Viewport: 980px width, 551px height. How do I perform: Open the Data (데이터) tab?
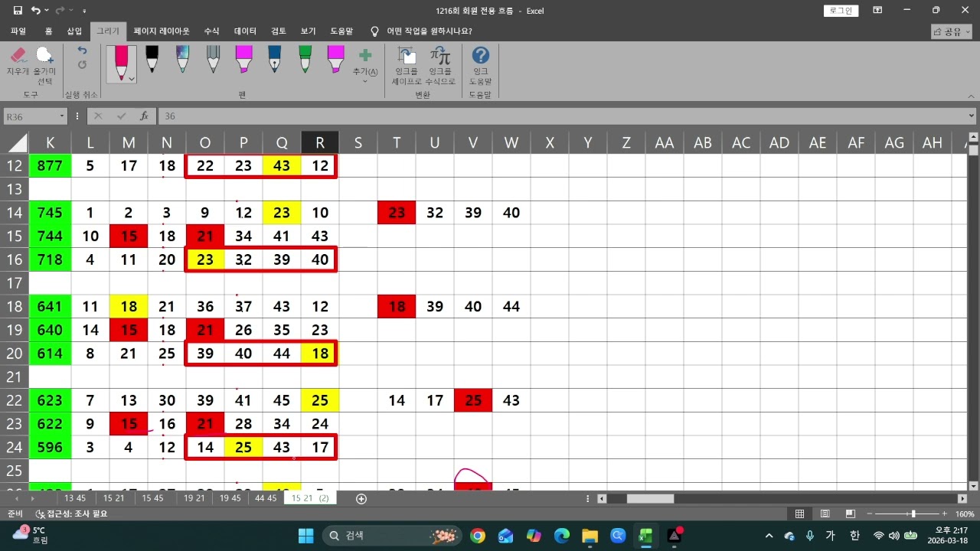[x=245, y=31]
